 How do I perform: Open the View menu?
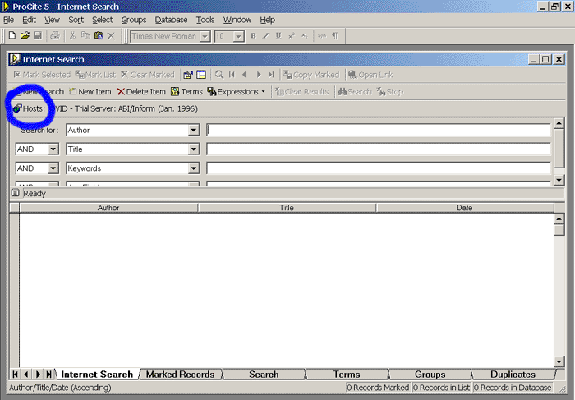52,20
